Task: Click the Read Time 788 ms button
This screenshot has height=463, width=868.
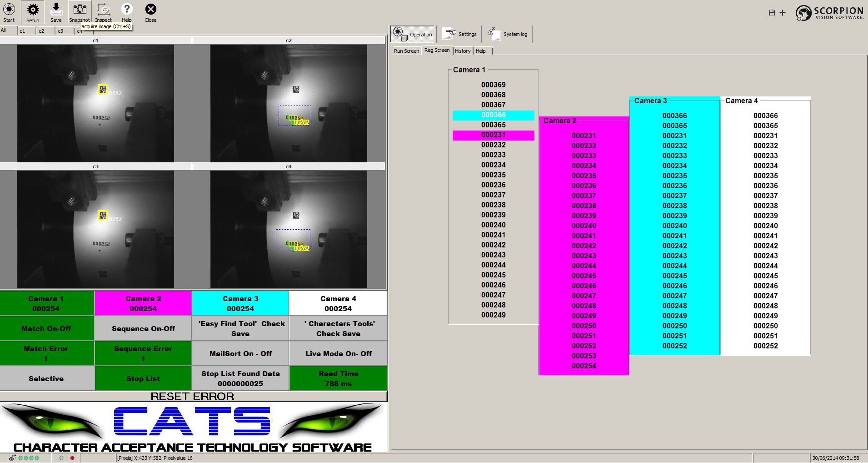Action: 338,378
